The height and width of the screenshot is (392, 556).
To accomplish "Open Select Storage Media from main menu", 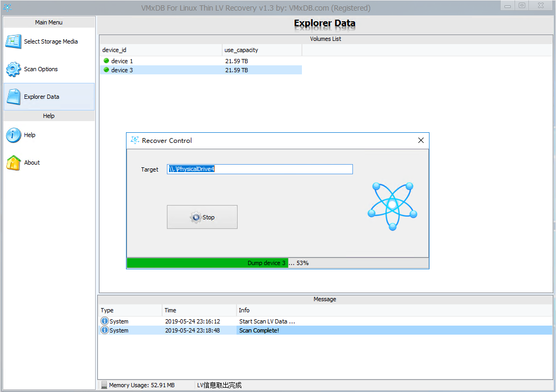I will coord(49,41).
